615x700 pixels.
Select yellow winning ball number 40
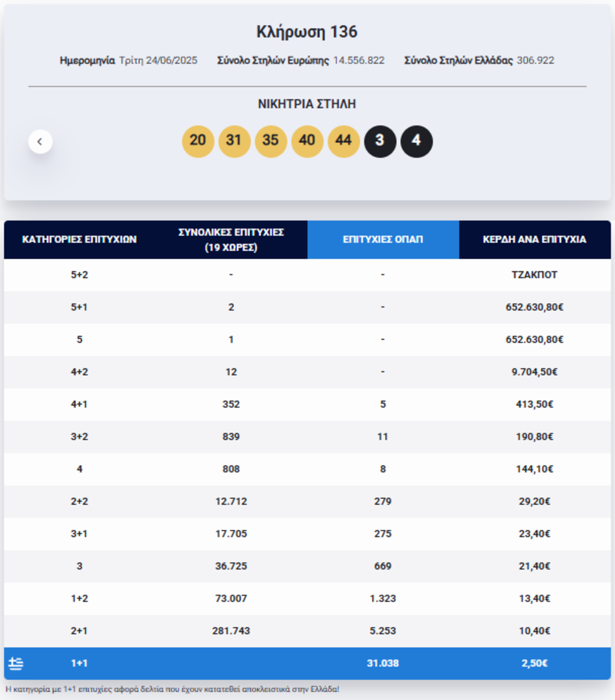[x=307, y=141]
